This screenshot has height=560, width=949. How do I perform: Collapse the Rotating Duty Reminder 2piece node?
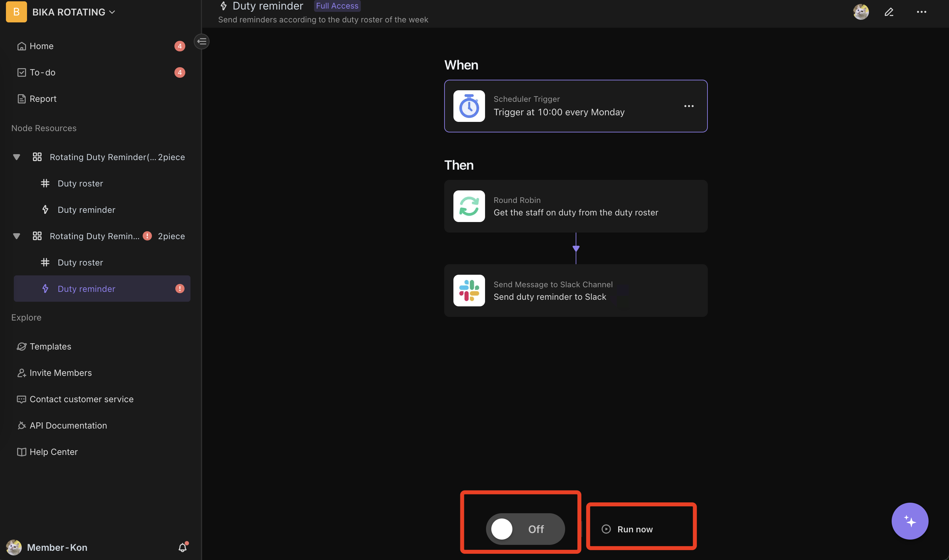[16, 157]
